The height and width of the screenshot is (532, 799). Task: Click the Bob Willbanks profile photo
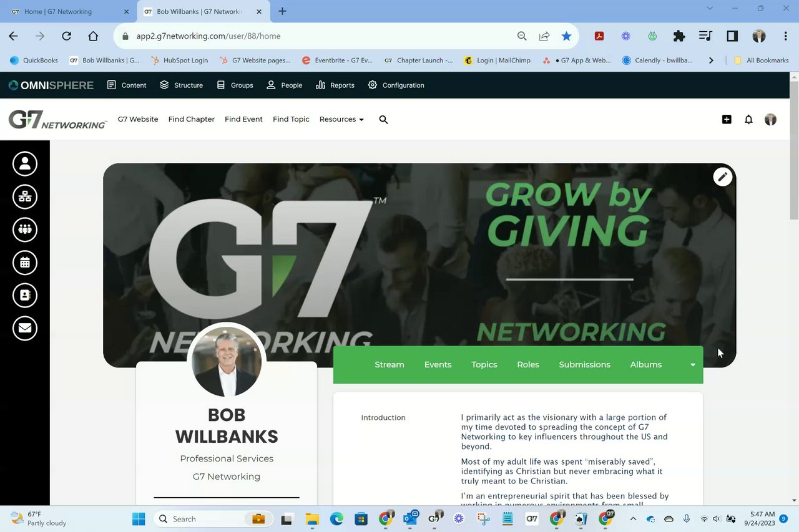point(227,362)
